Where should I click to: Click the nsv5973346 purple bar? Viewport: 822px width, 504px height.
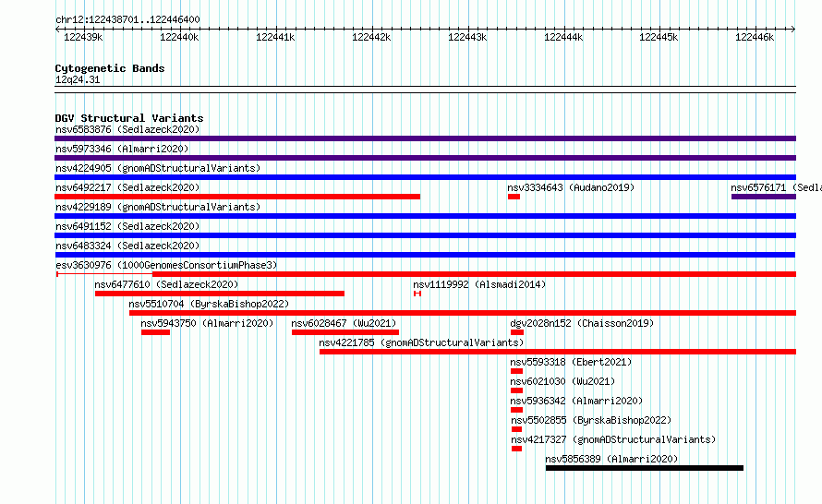(425, 158)
